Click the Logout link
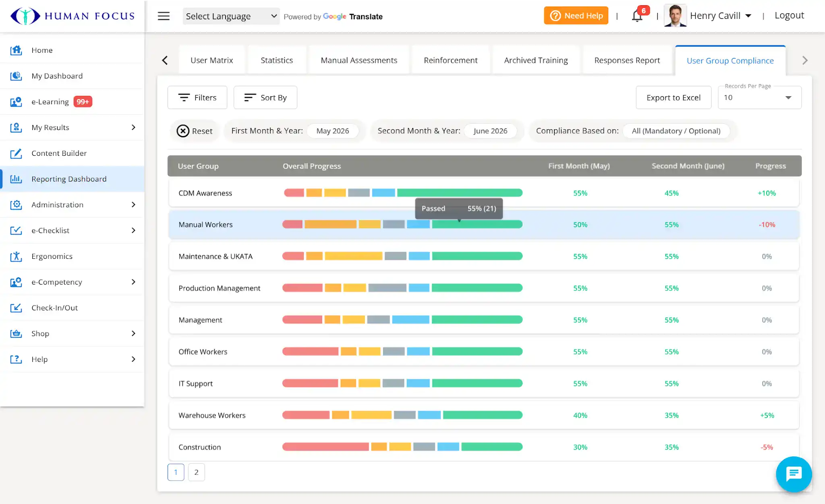The height and width of the screenshot is (504, 825). click(x=789, y=15)
